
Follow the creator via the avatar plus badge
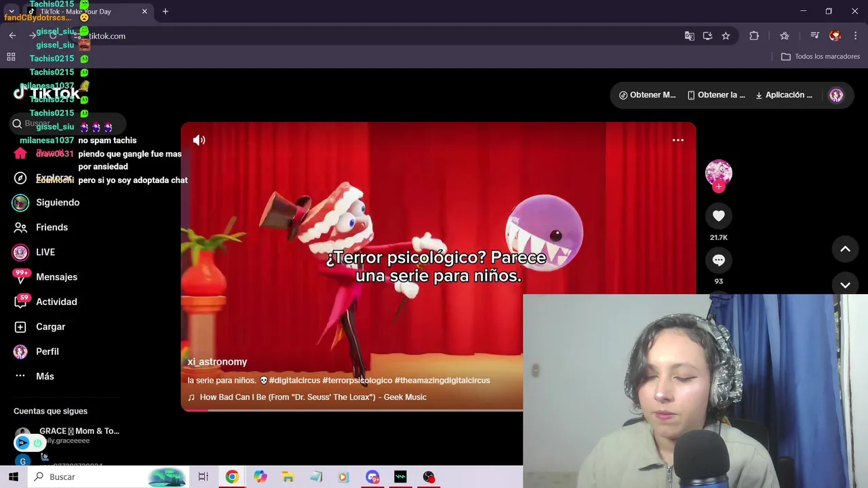pyautogui.click(x=718, y=187)
